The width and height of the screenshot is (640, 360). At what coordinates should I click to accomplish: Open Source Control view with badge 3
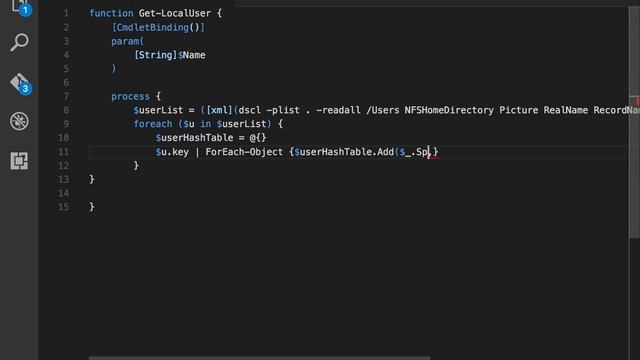(x=20, y=83)
